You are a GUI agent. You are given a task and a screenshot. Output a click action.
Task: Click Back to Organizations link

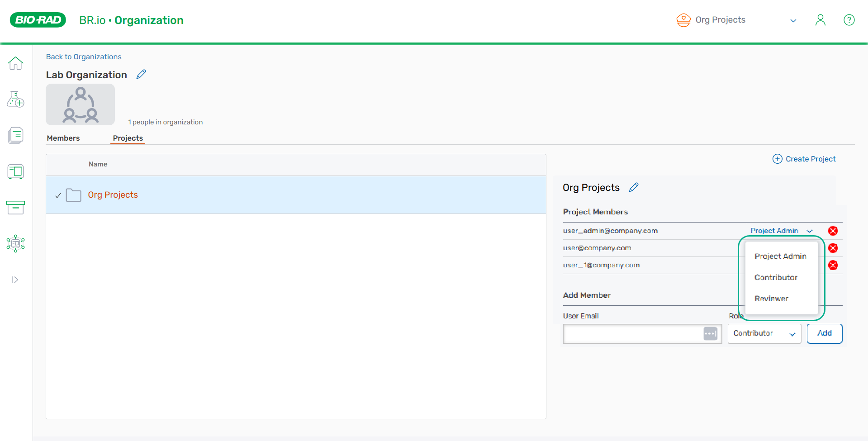[84, 57]
